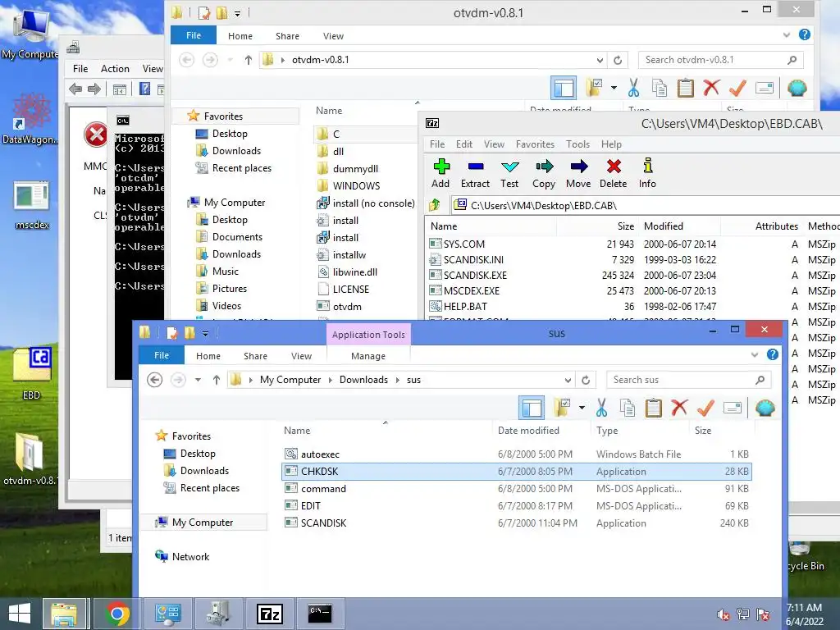Click the Paste clipboard icon in sus window

(653, 409)
